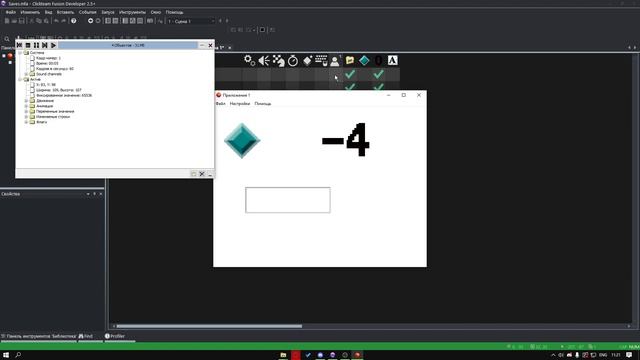The width and height of the screenshot is (640, 360).
Task: Click the Storyboard Controls chess knight icon
Action: coord(278,60)
